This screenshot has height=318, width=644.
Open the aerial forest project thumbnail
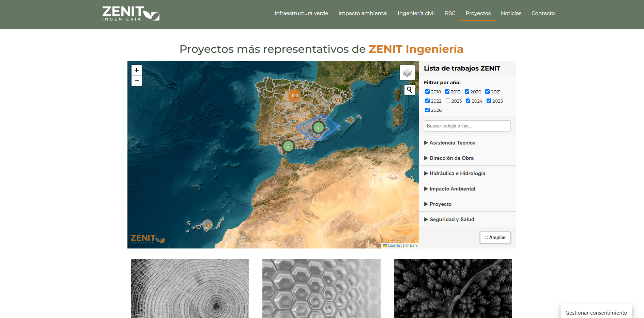[453, 288]
